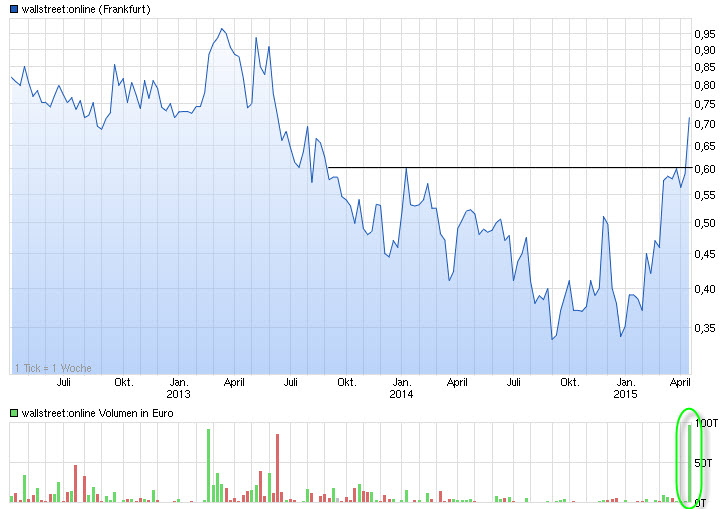Click the green oval highlight on the volume bars
The image size is (721, 509).
click(x=686, y=456)
